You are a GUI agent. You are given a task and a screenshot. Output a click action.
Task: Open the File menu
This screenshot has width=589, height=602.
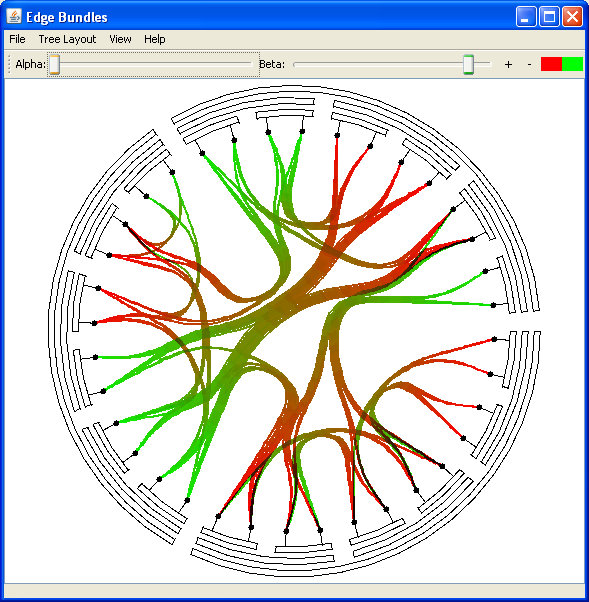(17, 39)
